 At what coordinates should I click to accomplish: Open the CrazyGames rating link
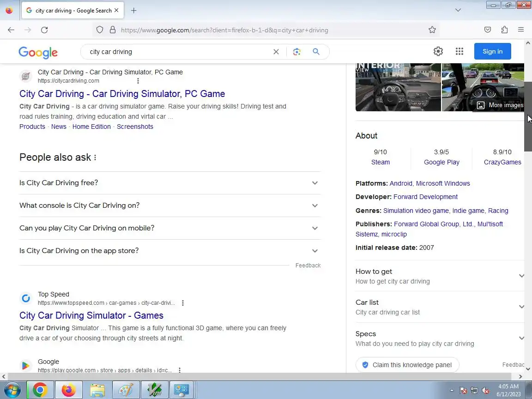coord(502,162)
